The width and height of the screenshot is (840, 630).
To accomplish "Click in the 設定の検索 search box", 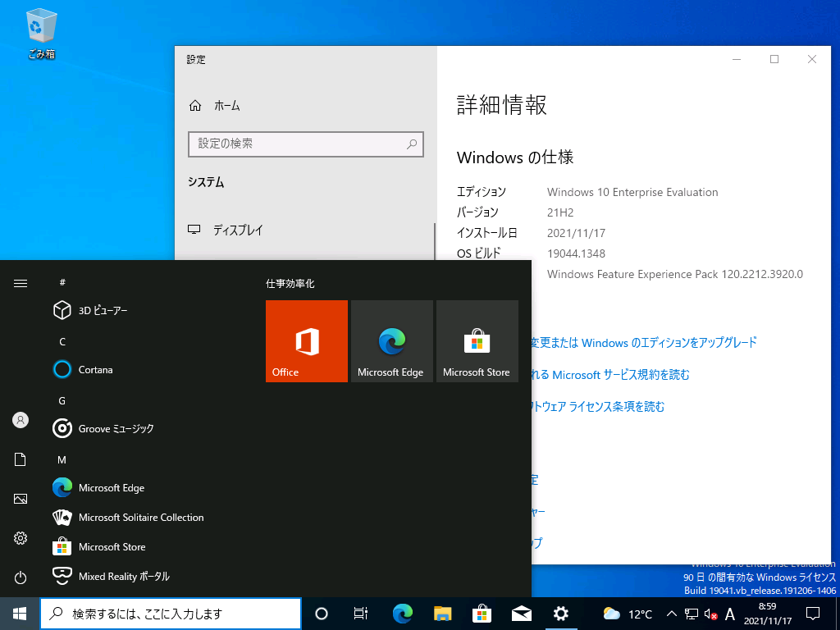I will click(x=305, y=144).
